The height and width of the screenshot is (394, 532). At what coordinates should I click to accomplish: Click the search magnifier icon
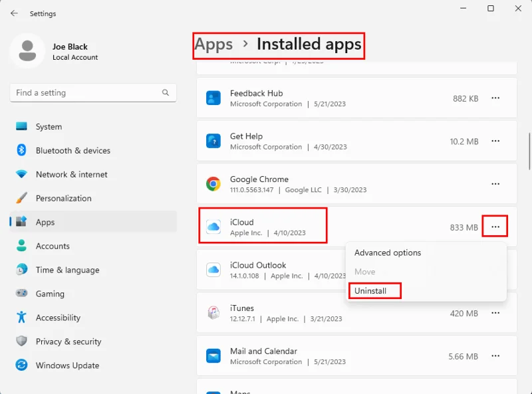click(165, 92)
